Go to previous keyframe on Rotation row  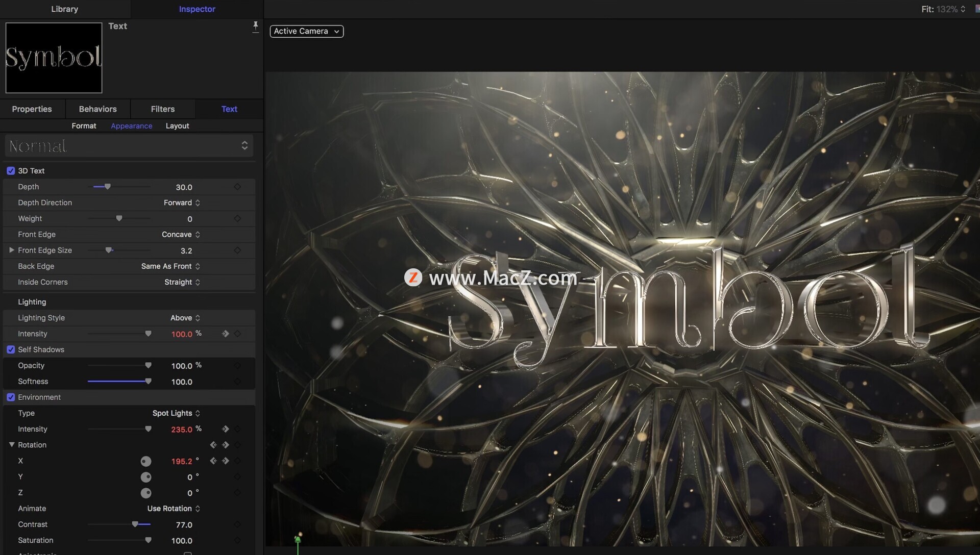[x=213, y=445]
